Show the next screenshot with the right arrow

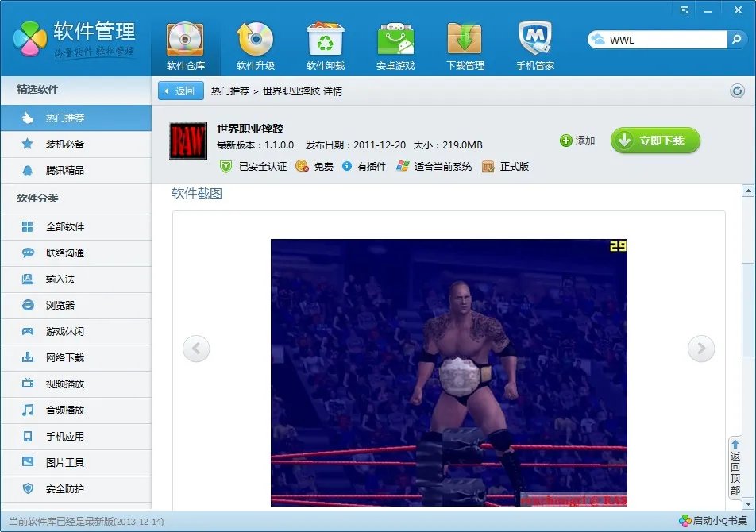(700, 349)
